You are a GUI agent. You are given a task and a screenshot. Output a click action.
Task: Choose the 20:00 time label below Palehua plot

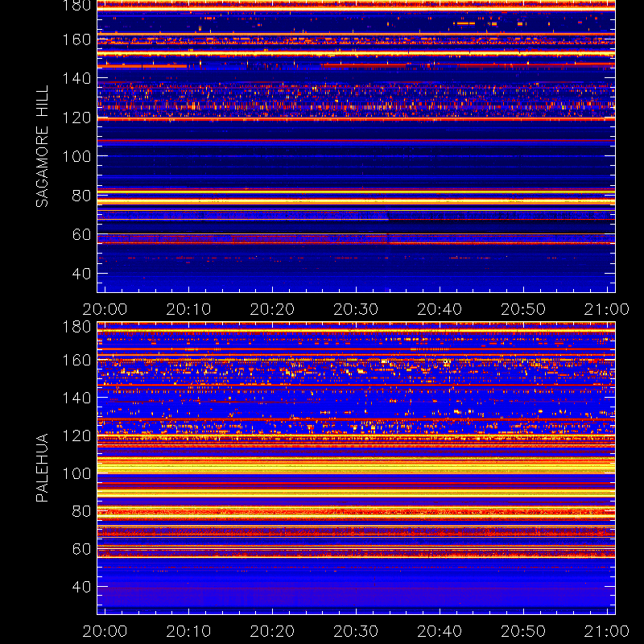tap(105, 631)
